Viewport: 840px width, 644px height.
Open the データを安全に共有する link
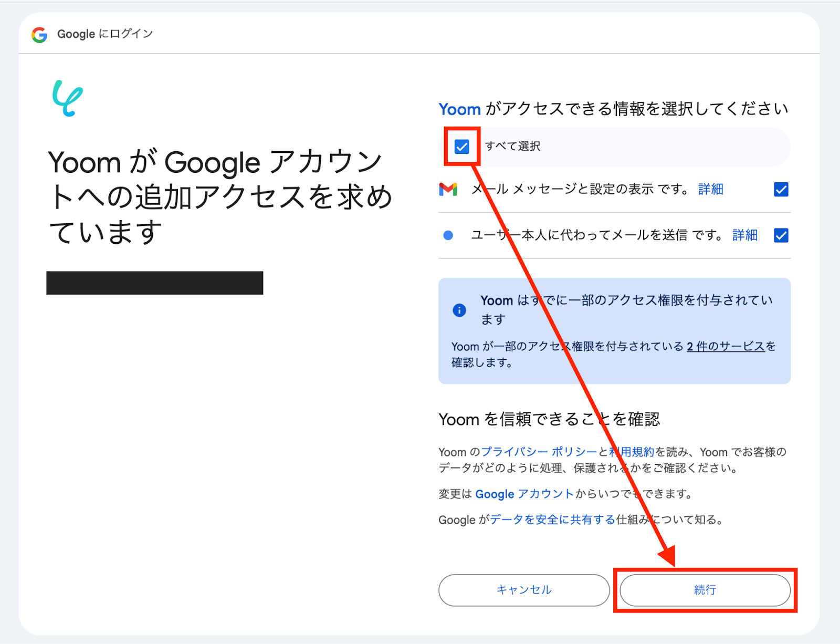point(552,520)
